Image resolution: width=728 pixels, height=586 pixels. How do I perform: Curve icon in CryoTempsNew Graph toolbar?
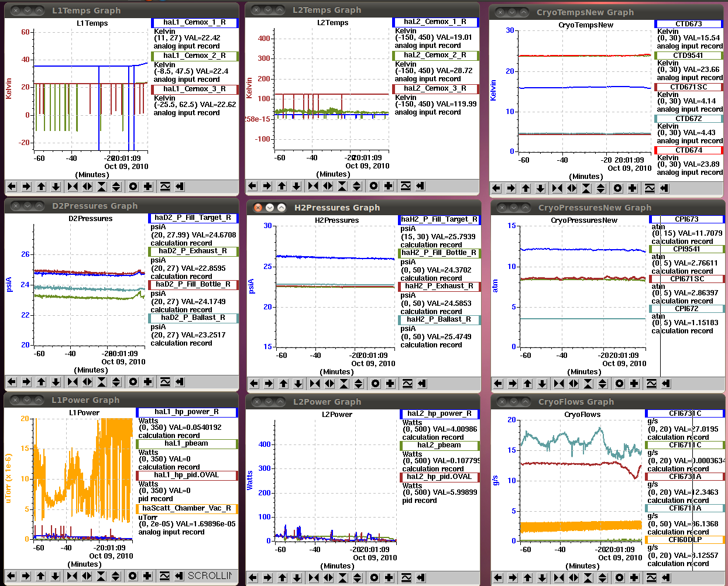(x=650, y=188)
